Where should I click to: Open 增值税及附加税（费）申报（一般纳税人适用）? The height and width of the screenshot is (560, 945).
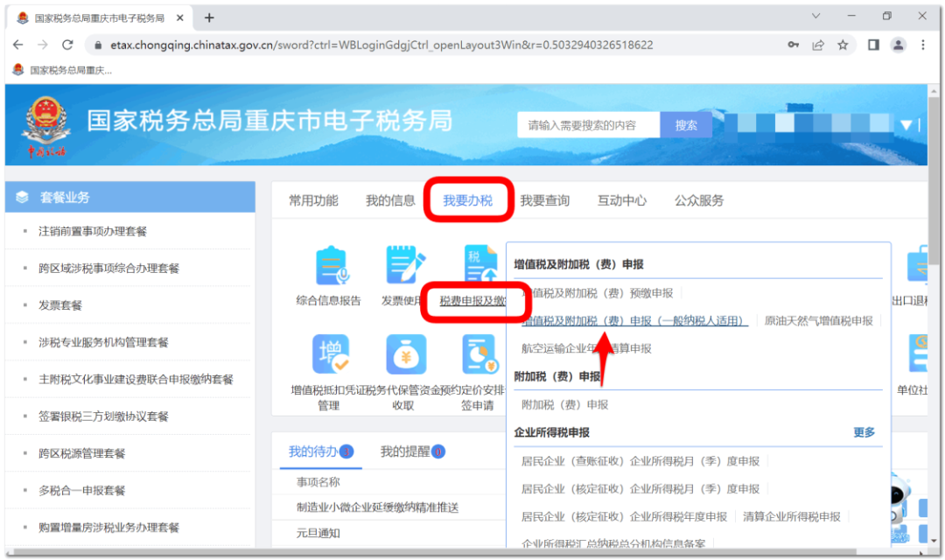(634, 321)
